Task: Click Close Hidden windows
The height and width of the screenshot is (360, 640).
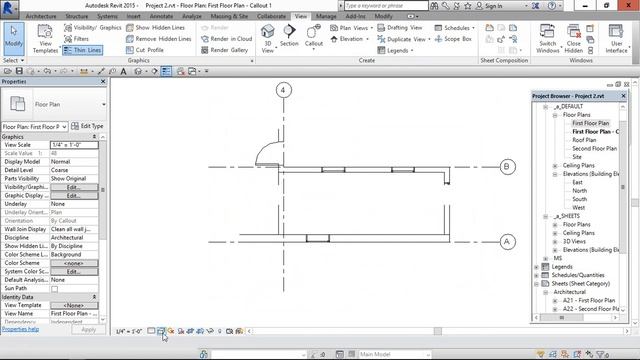Action: 573,39
